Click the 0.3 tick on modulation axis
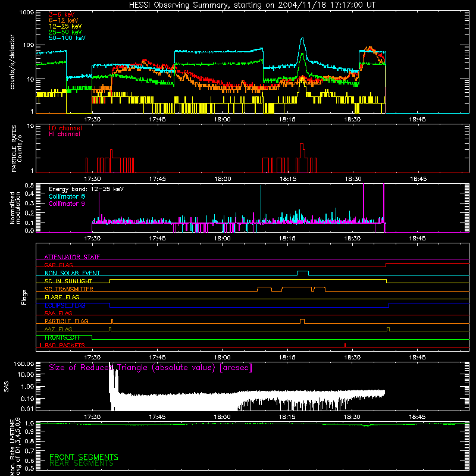476x476 pixels. (x=29, y=203)
